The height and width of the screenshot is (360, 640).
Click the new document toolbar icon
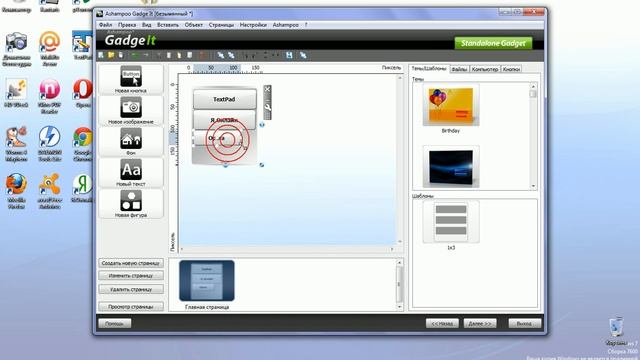[x=101, y=55]
